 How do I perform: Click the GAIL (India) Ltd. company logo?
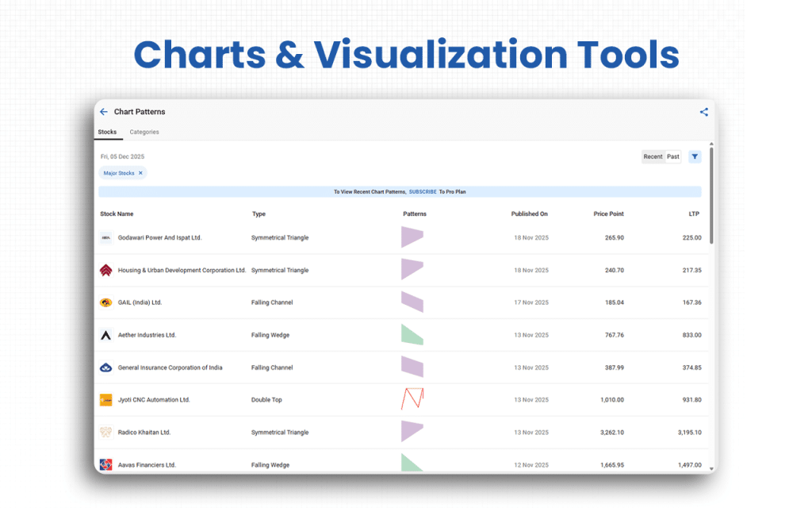pyautogui.click(x=105, y=302)
